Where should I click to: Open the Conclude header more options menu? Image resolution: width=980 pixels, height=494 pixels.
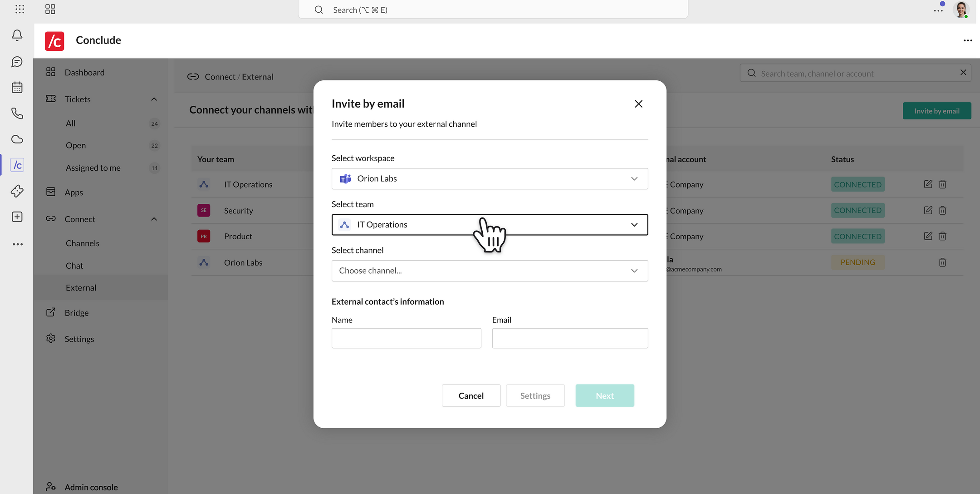tap(968, 40)
